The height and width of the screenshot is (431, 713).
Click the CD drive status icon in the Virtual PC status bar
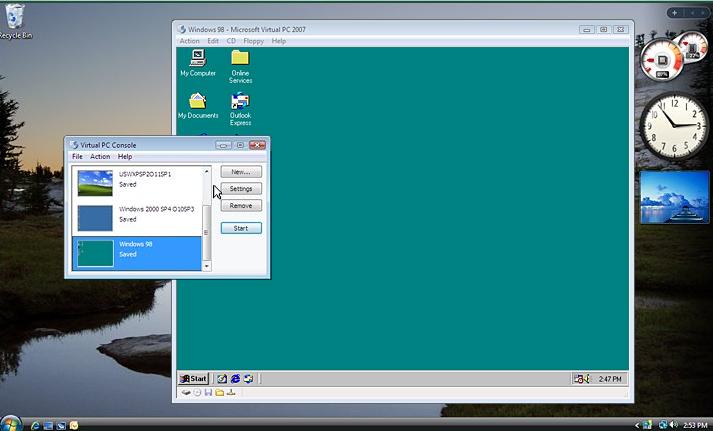pyautogui.click(x=197, y=392)
